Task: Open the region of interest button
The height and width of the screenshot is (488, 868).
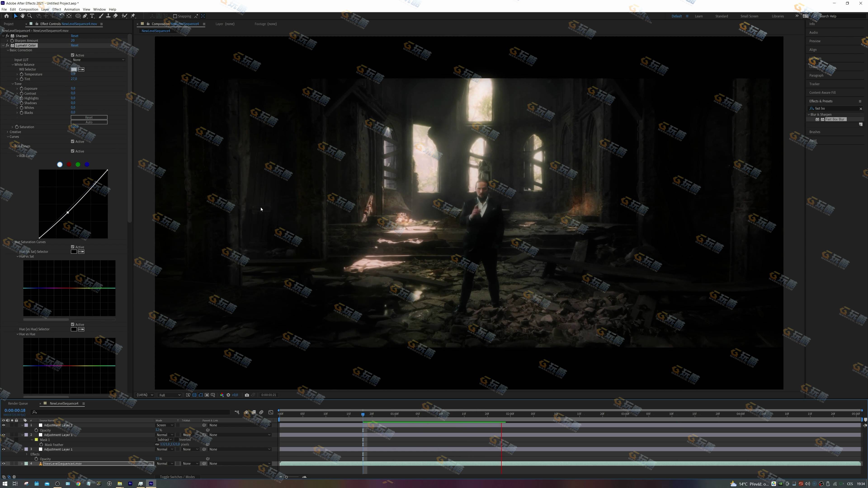Action: pos(207,395)
